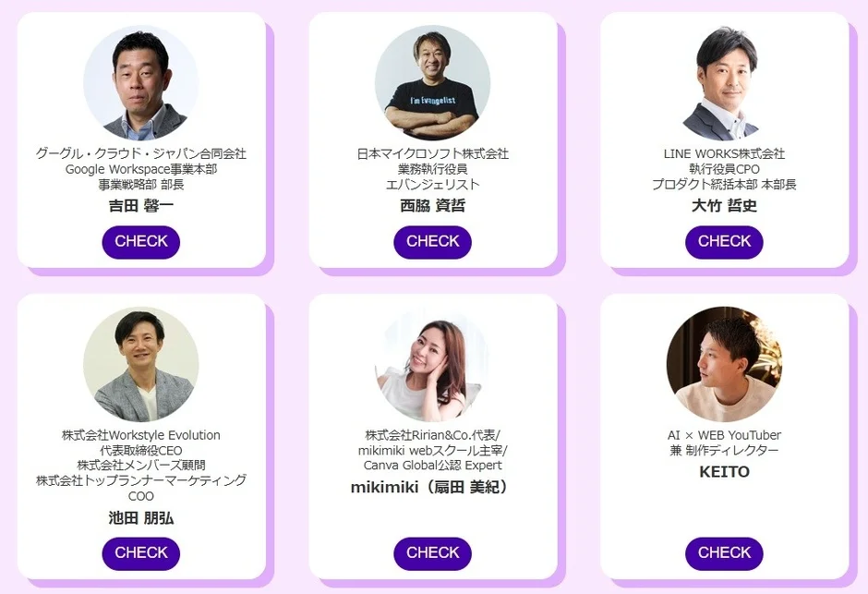Select the speaker name 吉田 馨一
Image resolution: width=868 pixels, height=594 pixels.
140,205
